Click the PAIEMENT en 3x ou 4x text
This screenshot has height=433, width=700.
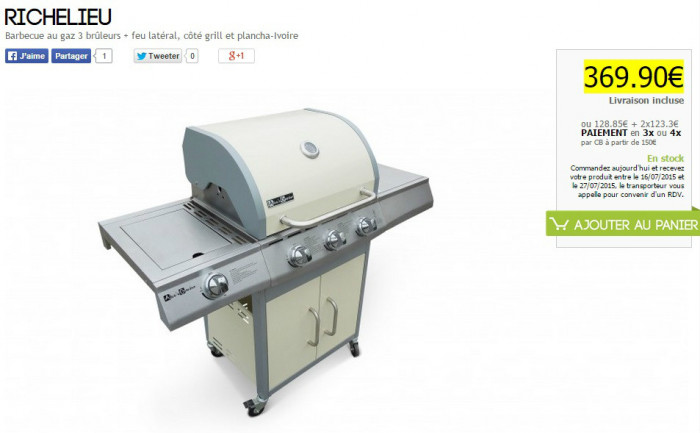[x=631, y=133]
